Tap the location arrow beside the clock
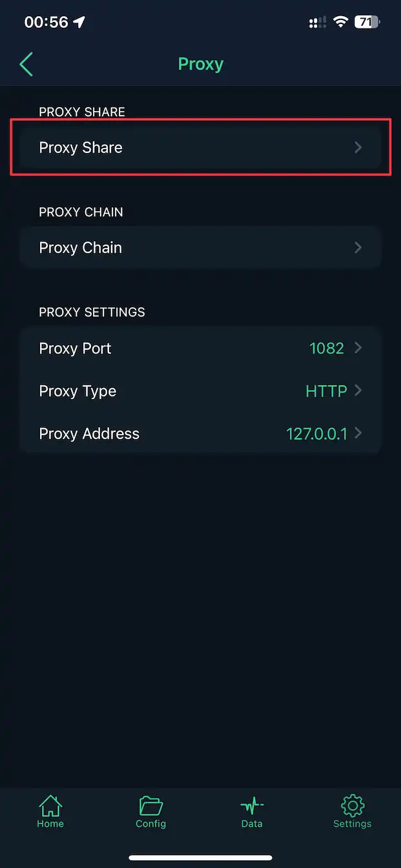The width and height of the screenshot is (401, 868). [79, 22]
